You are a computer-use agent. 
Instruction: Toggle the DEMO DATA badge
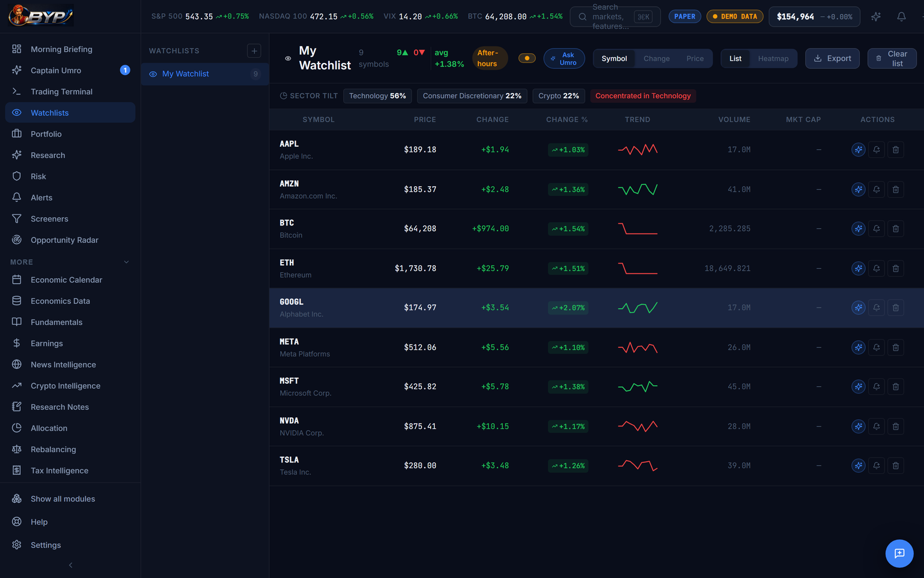(735, 17)
